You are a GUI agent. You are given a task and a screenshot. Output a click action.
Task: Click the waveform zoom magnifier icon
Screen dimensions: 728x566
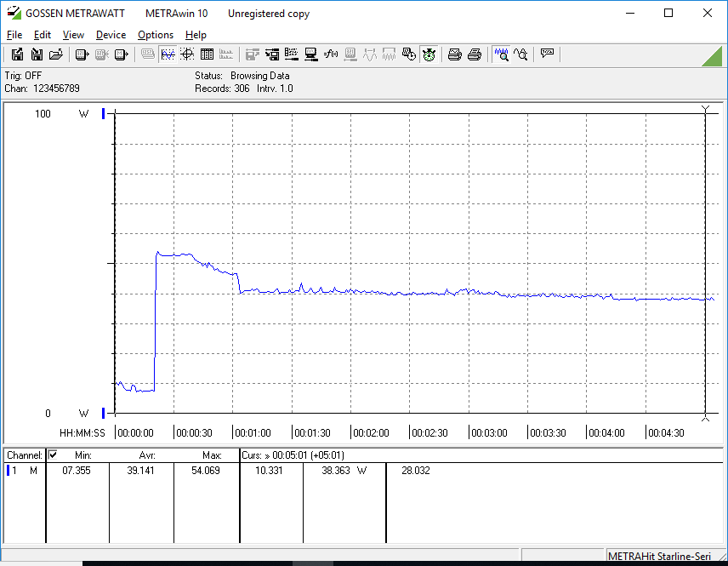point(501,54)
